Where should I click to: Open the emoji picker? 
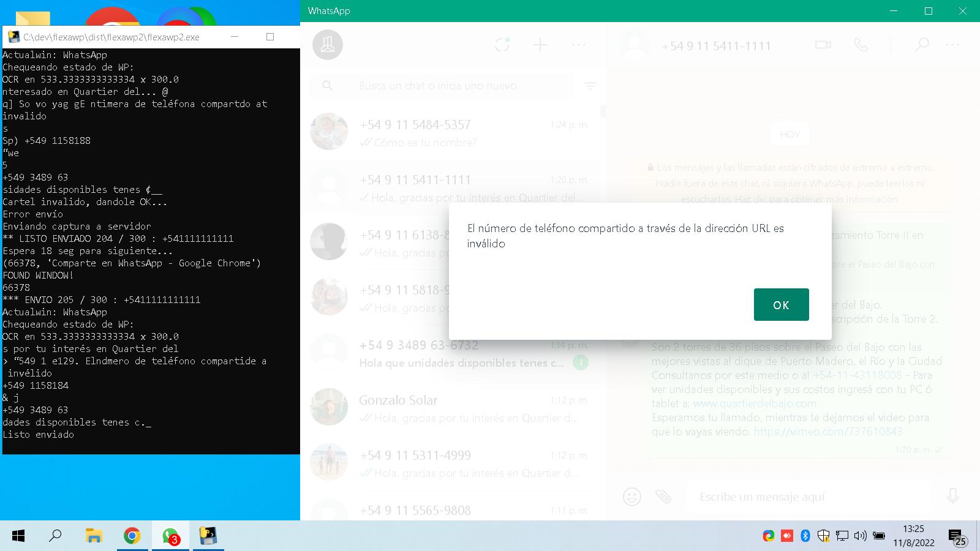click(x=631, y=496)
